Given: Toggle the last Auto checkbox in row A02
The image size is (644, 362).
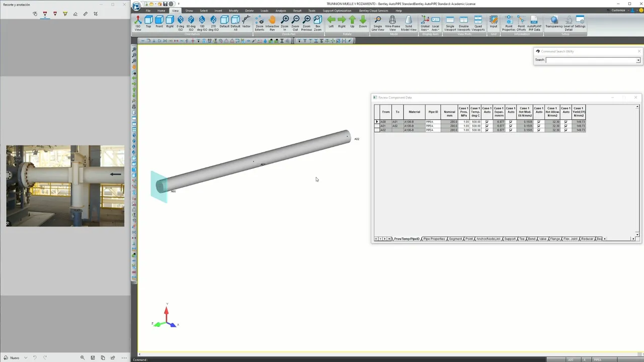Looking at the screenshot, I should (566, 130).
